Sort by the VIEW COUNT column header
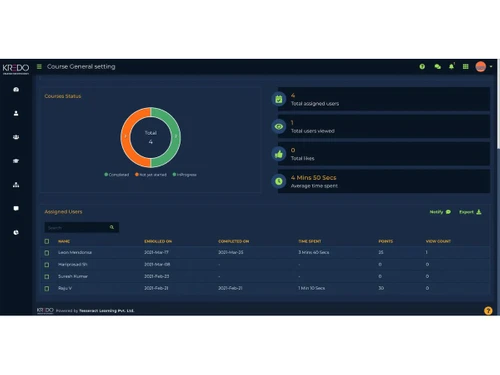The width and height of the screenshot is (500, 375). tap(438, 241)
